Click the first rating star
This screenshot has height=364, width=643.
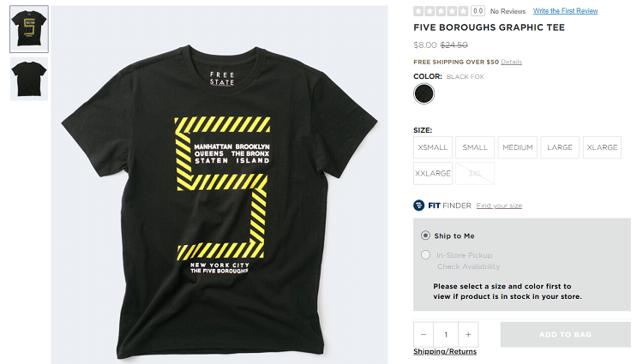418,11
